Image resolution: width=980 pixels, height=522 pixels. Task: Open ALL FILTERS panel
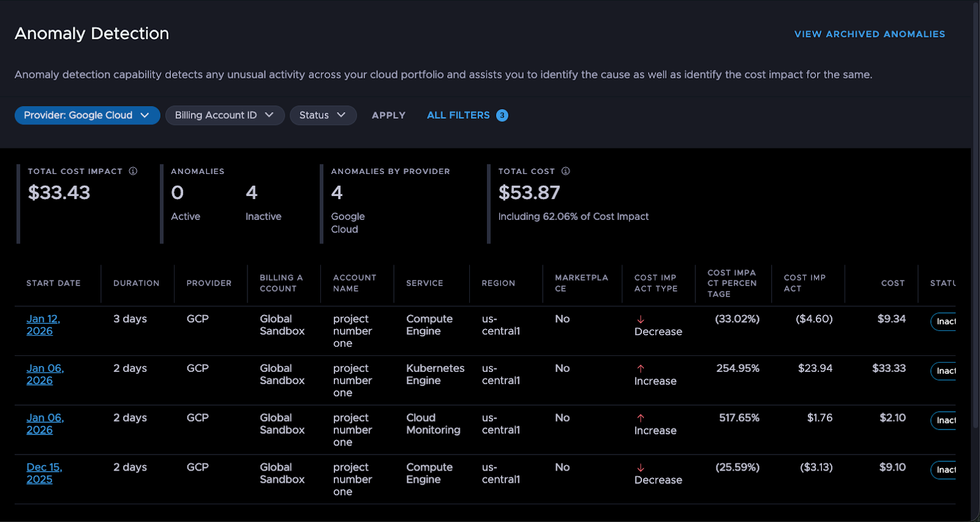pos(458,115)
